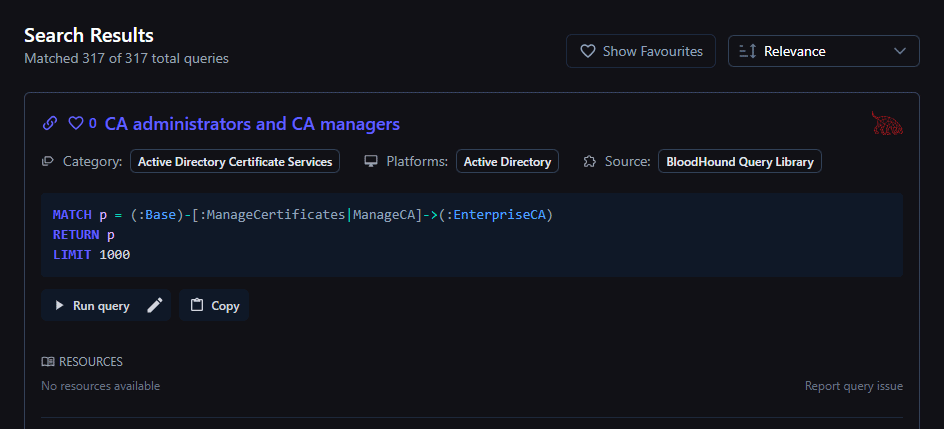Click the Report query issue link
Image resolution: width=944 pixels, height=429 pixels.
[x=853, y=386]
